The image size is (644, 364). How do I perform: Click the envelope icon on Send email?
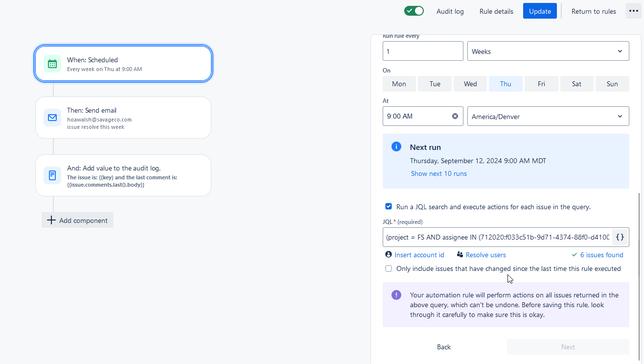click(x=52, y=118)
